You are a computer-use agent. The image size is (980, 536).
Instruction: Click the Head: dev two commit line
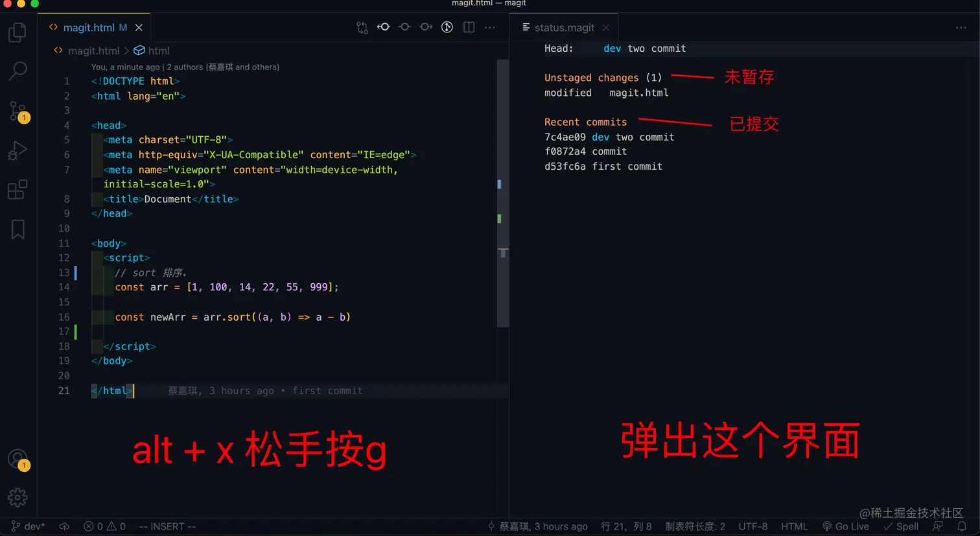click(615, 49)
